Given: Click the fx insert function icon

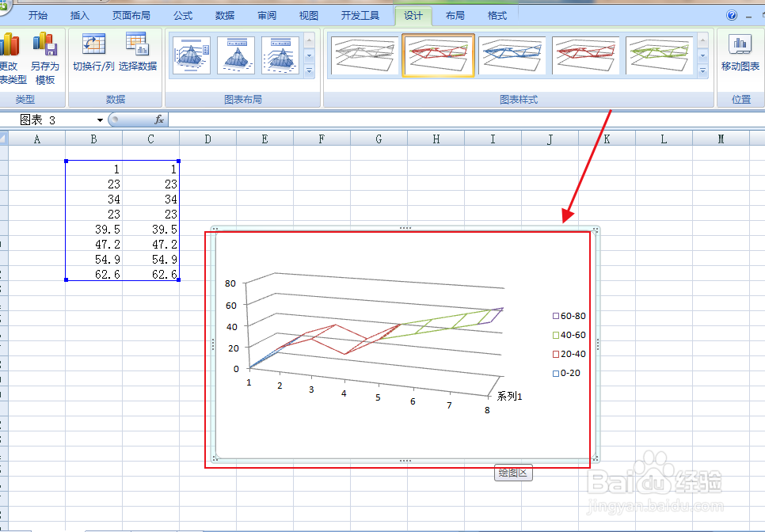Looking at the screenshot, I should click(x=159, y=120).
